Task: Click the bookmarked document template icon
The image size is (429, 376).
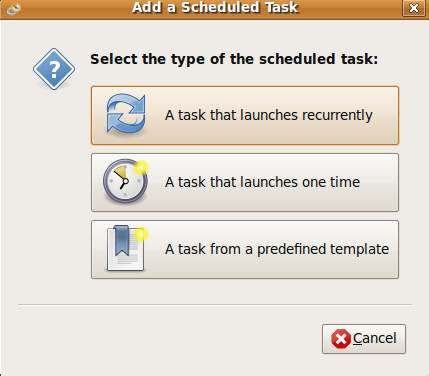Action: click(x=126, y=248)
